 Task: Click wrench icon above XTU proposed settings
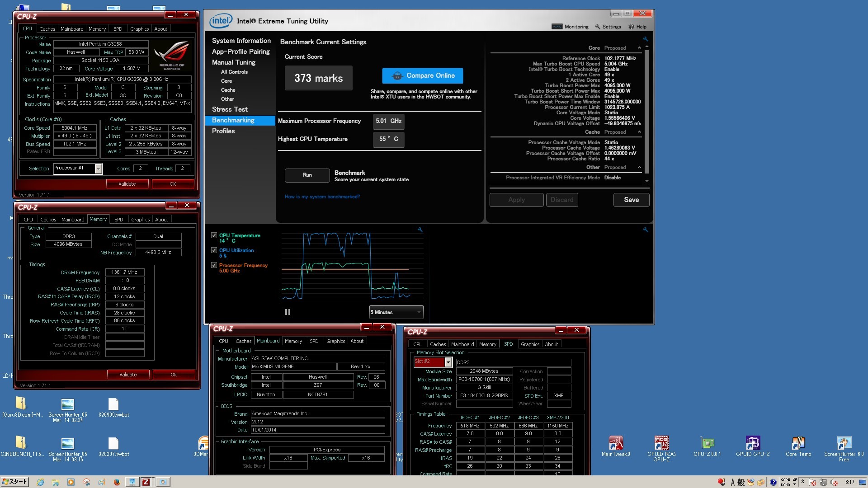646,39
